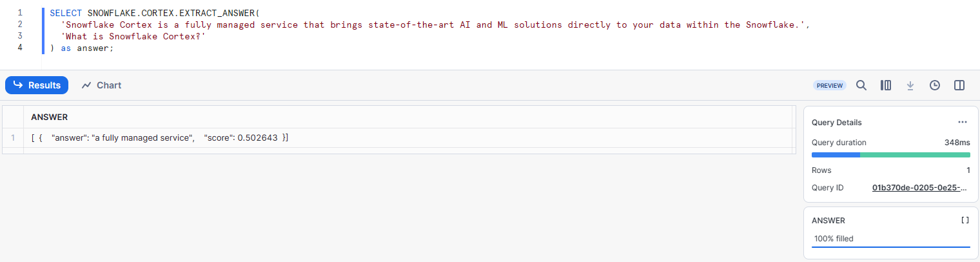
Task: Click the query duration progress bar
Action: (x=890, y=155)
